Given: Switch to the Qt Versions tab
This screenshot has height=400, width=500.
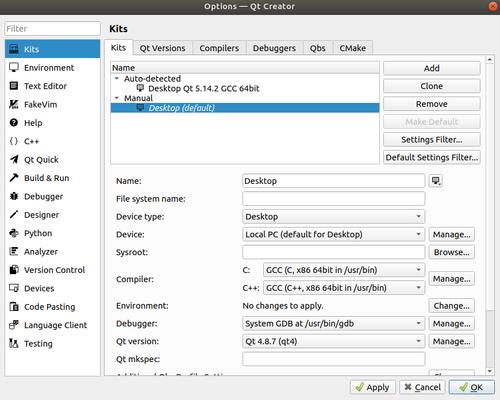Looking at the screenshot, I should coord(162,48).
